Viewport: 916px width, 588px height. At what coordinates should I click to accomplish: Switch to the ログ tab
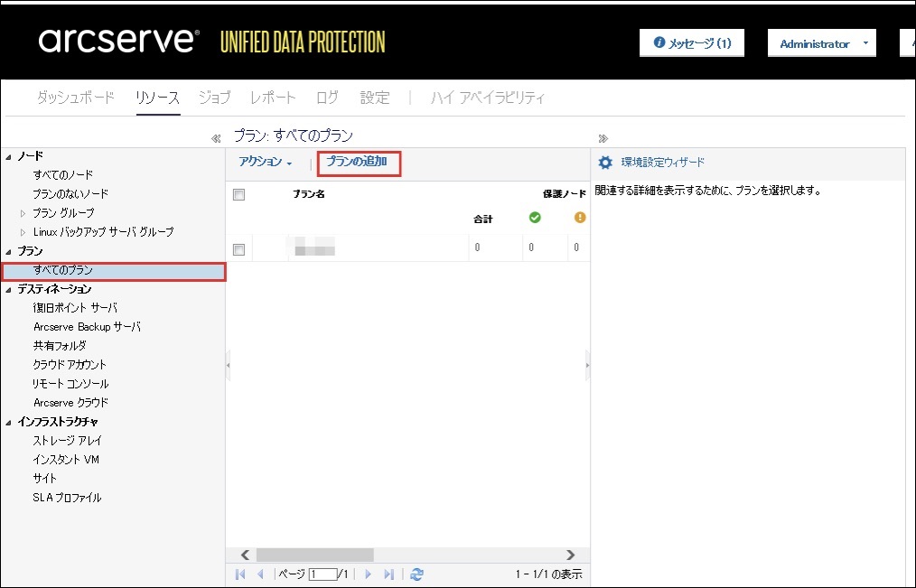tap(327, 98)
